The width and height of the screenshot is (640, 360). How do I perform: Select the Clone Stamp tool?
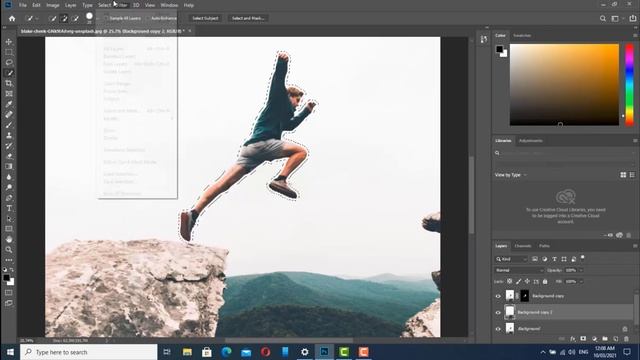point(9,136)
